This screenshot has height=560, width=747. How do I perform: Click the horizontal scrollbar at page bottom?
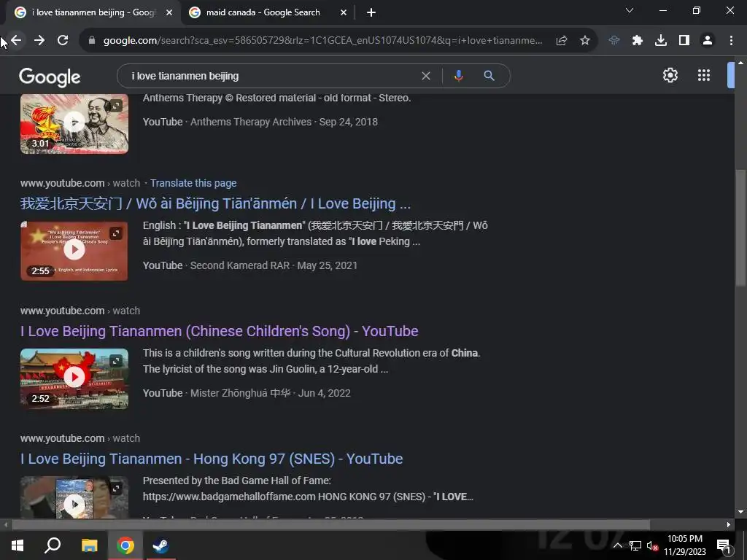click(x=331, y=525)
